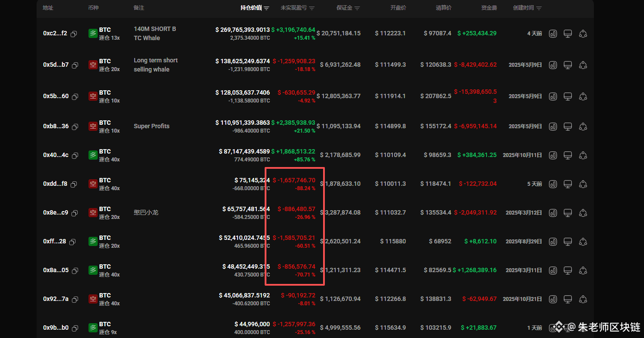The image size is (644, 338).
Task: Copy the 0xff...28 wallet address
Action: point(72,242)
